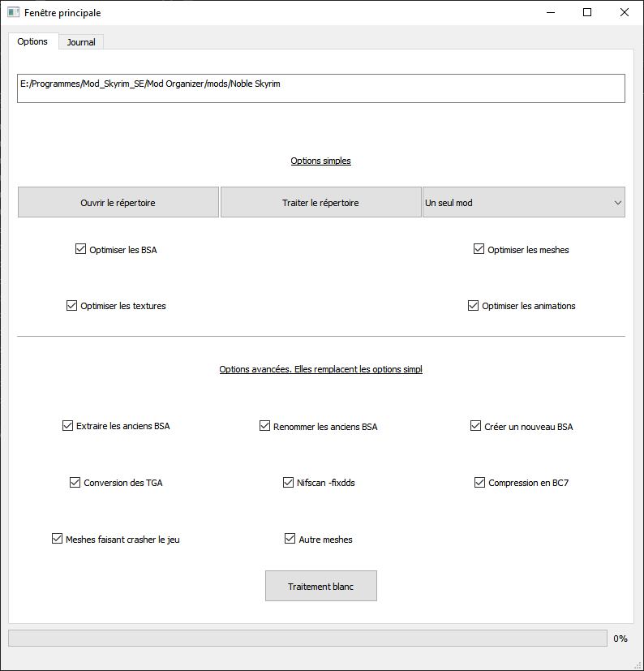The image size is (644, 671).
Task: Click the app icon in the title bar
Action: coord(14,13)
